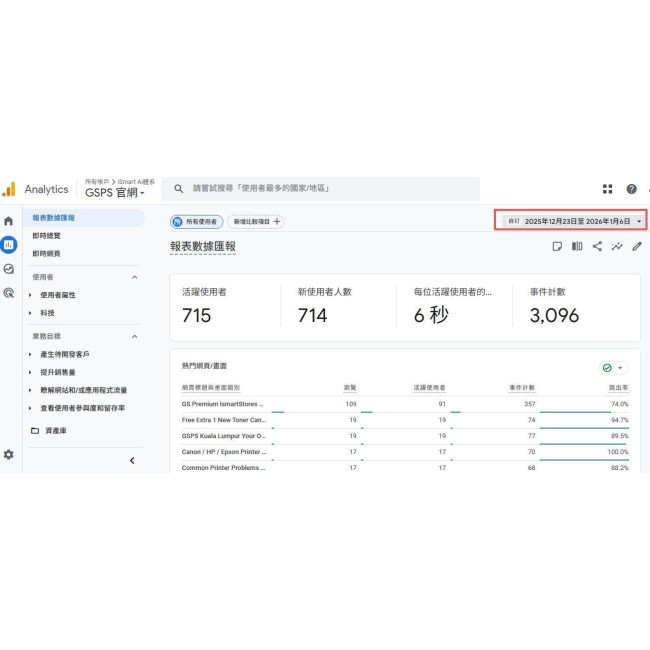Screen dimensions: 650x650
Task: Click the Analytics search field
Action: point(320,189)
